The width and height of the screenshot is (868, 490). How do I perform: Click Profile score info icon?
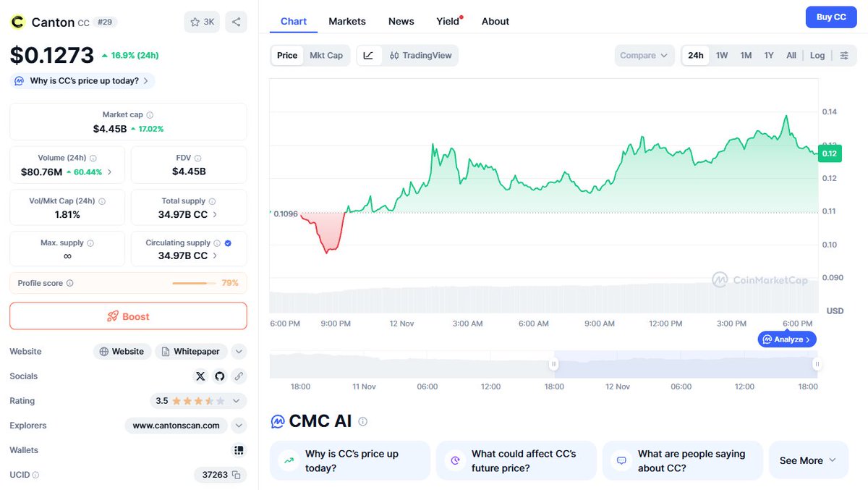point(69,283)
